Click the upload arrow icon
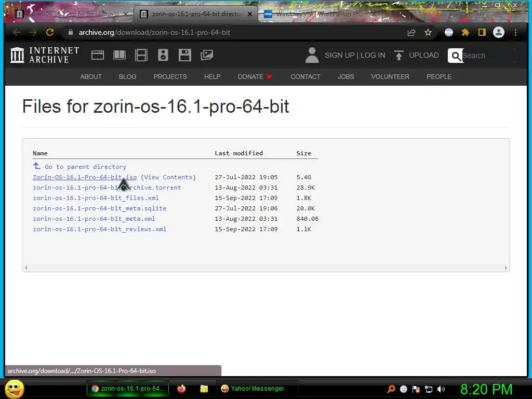This screenshot has height=399, width=532. [398, 55]
